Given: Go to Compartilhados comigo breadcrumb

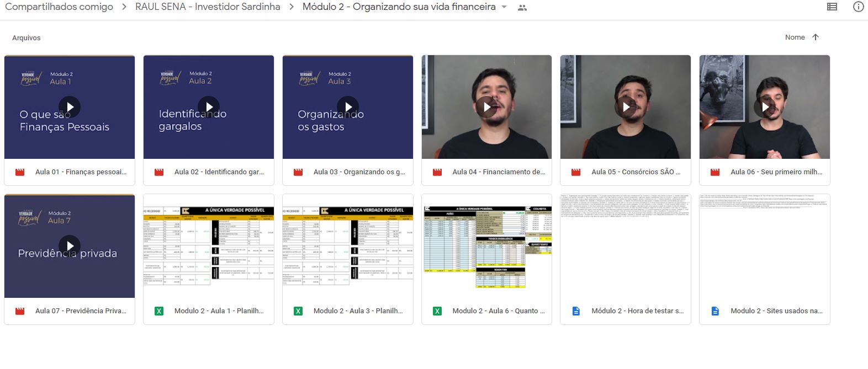Looking at the screenshot, I should (x=59, y=7).
